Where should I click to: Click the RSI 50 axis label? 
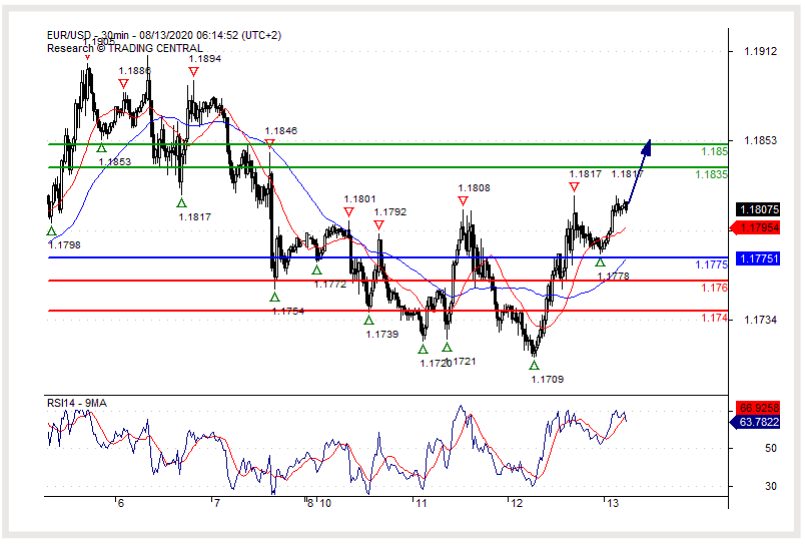(x=771, y=449)
